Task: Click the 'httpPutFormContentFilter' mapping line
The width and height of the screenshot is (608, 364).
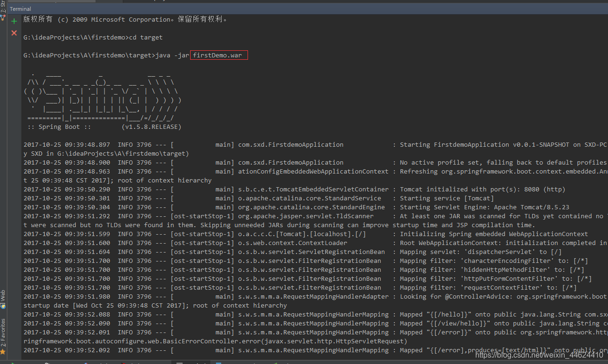Action: (496, 279)
